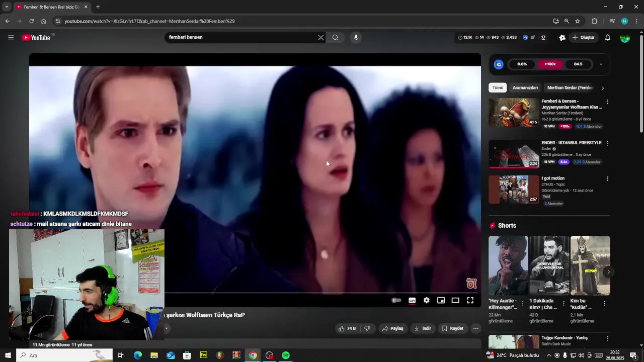Select the Aramanızdan filter chip
The height and width of the screenshot is (362, 644).
pos(525,87)
